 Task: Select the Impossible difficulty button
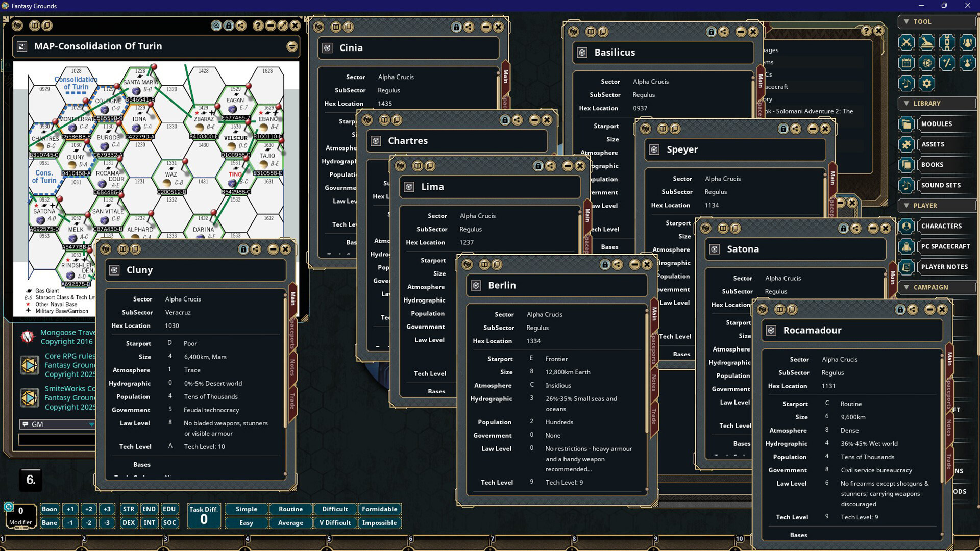click(x=380, y=523)
